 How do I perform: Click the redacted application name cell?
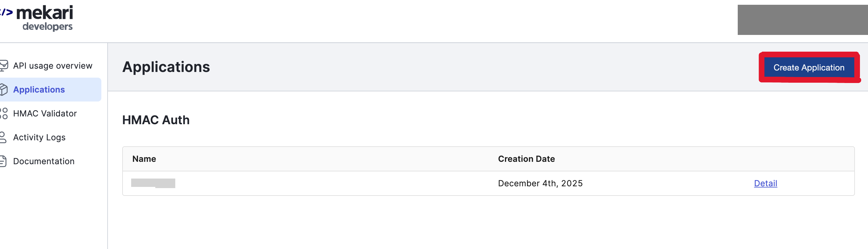[153, 183]
